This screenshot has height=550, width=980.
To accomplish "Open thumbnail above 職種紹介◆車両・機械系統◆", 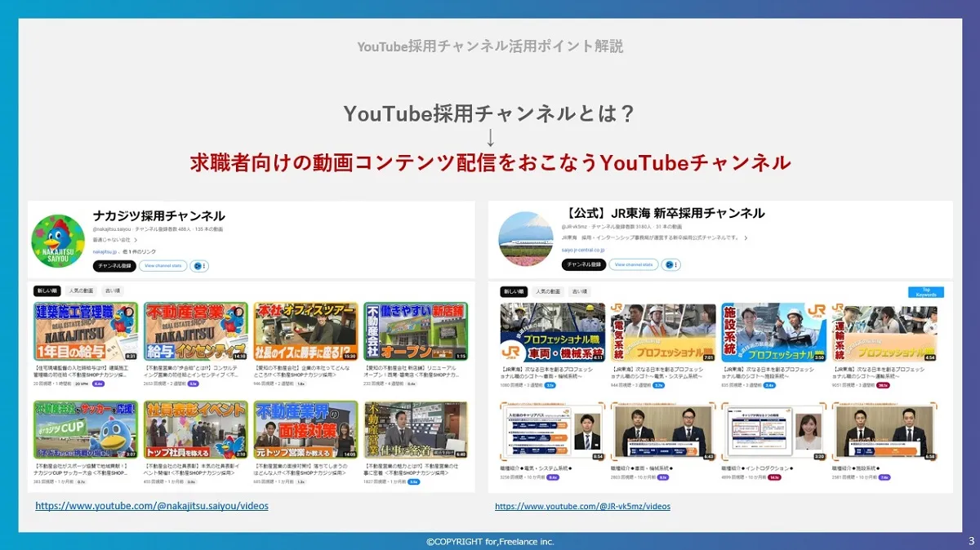I will coord(663,431).
